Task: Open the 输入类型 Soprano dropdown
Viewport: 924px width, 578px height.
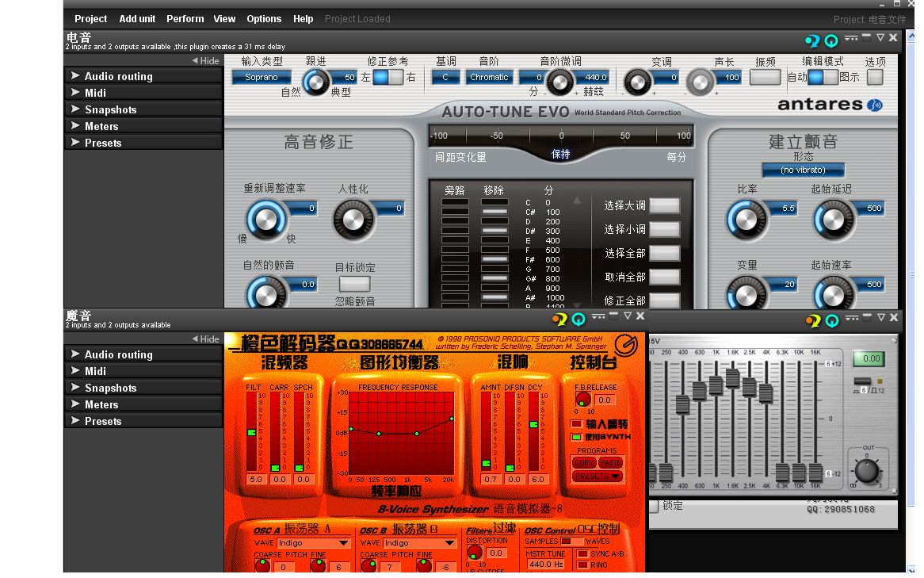Action: (262, 77)
